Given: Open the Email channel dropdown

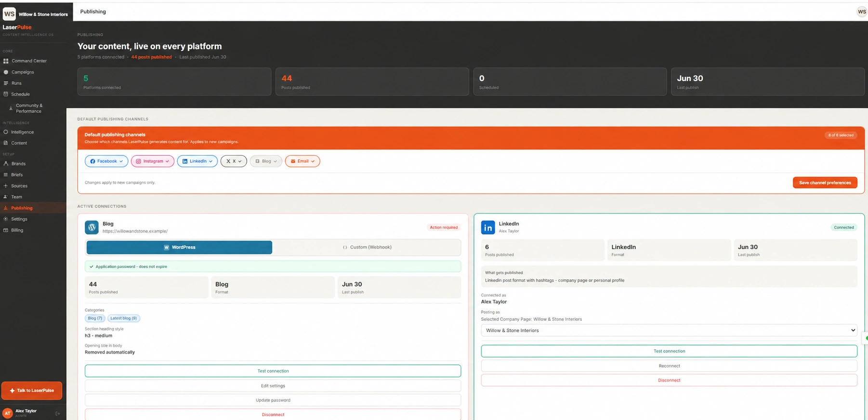Looking at the screenshot, I should point(302,161).
